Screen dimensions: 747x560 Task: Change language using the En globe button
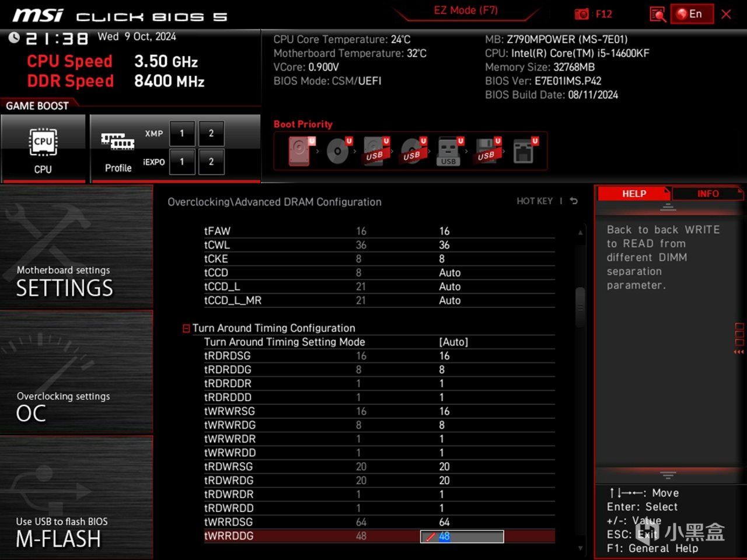coord(692,14)
